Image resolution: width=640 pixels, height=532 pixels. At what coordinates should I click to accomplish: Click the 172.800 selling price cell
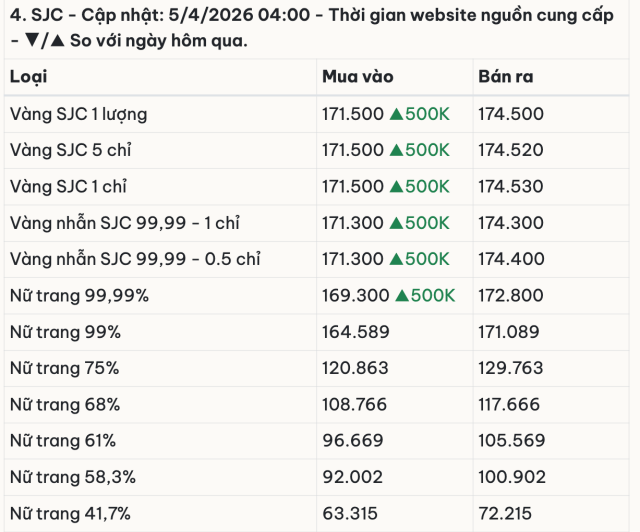[x=511, y=295]
